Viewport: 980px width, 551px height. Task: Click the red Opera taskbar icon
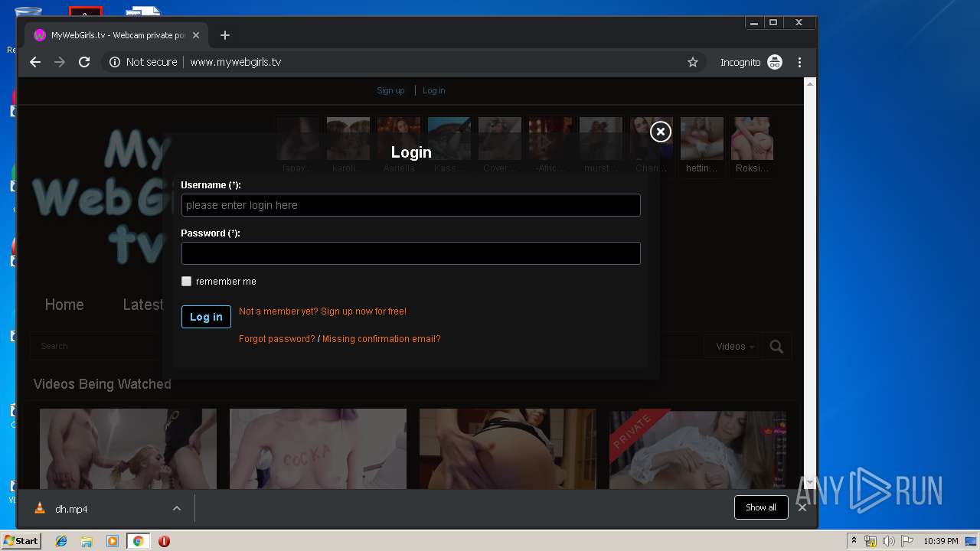pyautogui.click(x=164, y=541)
